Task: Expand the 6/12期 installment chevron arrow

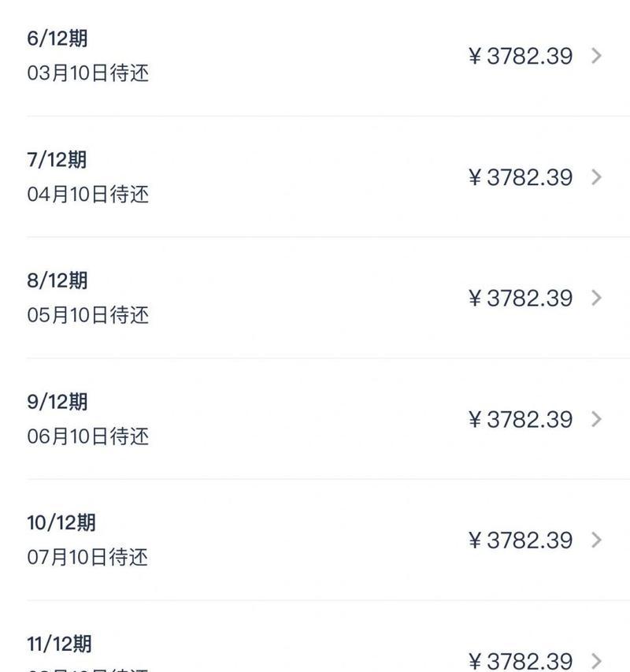Action: click(597, 56)
